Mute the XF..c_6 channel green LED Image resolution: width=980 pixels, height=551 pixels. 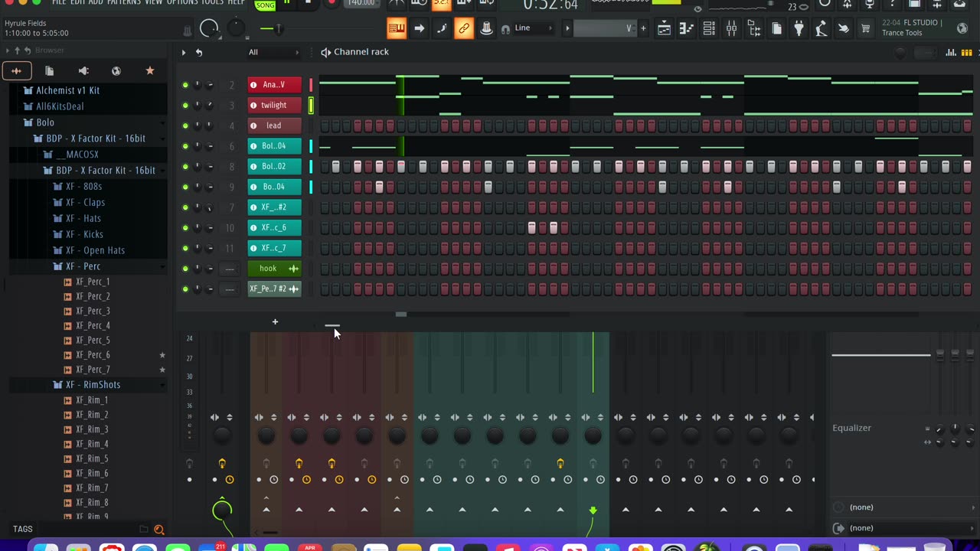pyautogui.click(x=185, y=227)
